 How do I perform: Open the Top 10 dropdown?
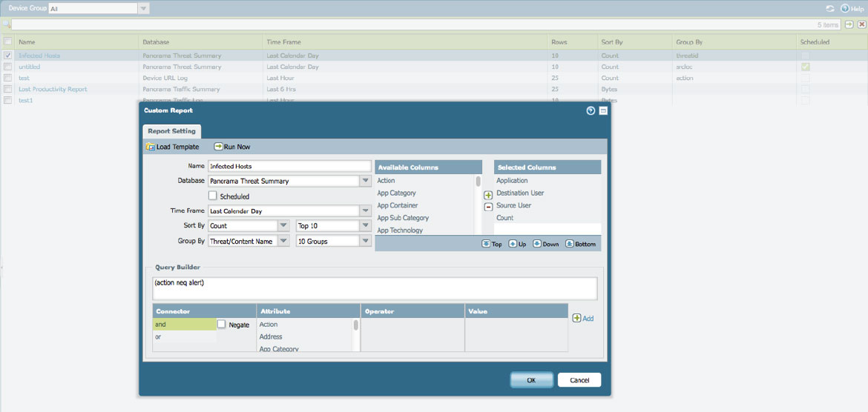tap(365, 226)
